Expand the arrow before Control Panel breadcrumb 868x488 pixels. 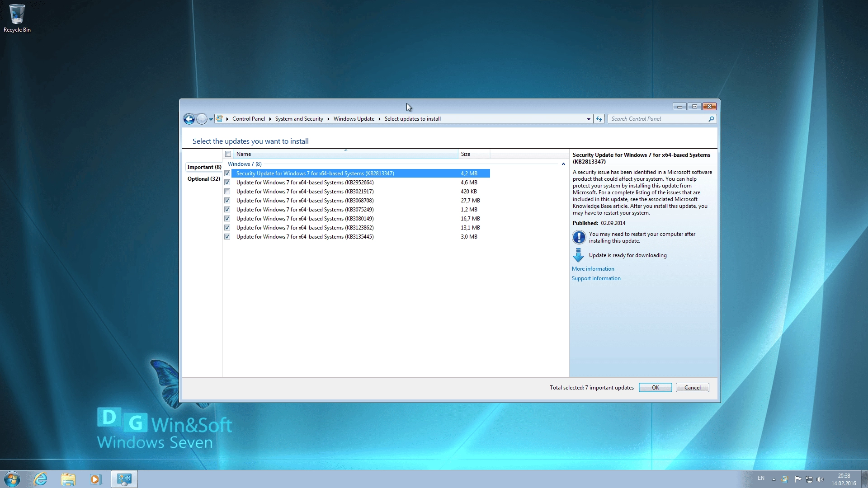pos(227,119)
